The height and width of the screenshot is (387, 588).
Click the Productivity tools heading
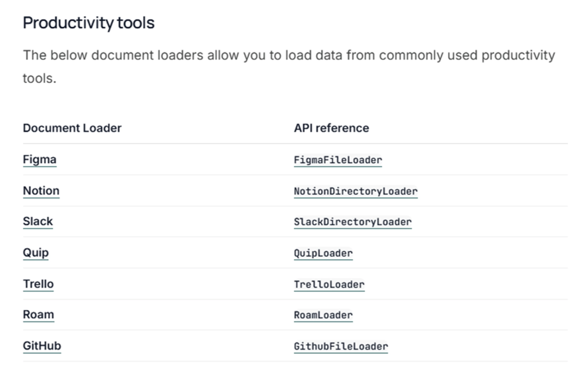(x=89, y=23)
